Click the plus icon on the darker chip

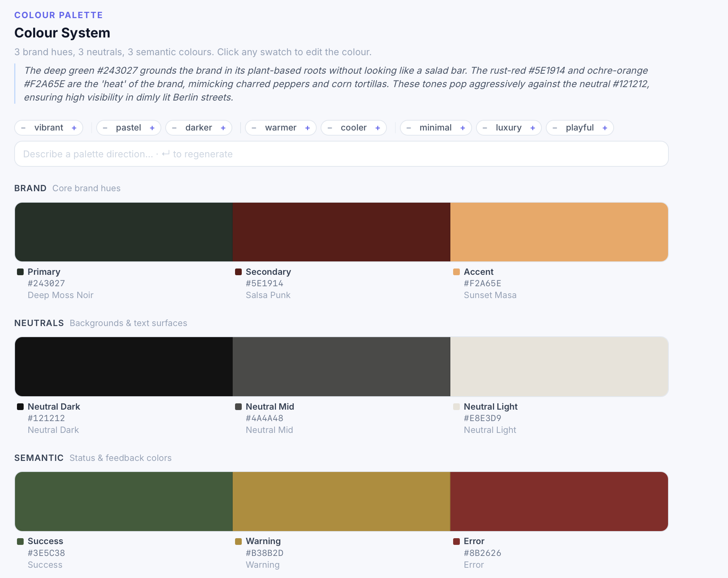(x=223, y=127)
